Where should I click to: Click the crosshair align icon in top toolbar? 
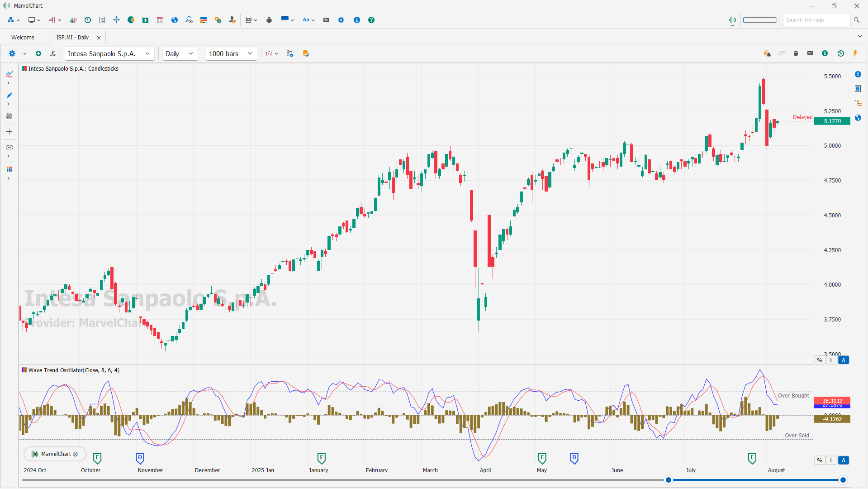pyautogui.click(x=117, y=20)
